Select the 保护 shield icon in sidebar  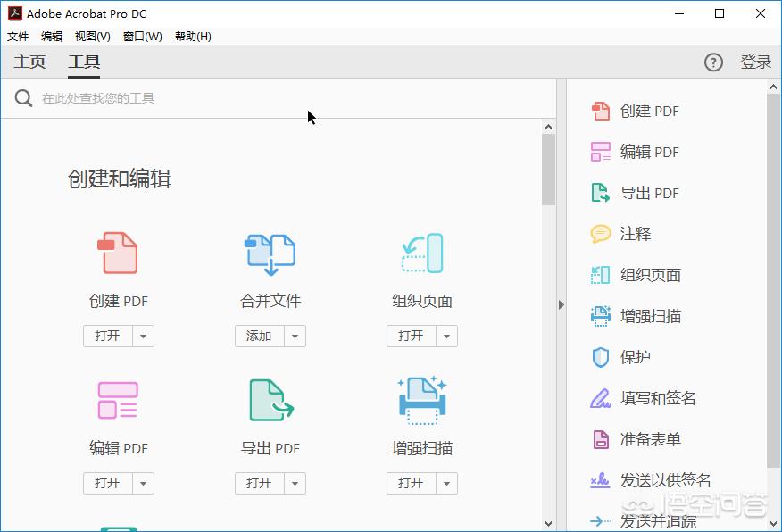[x=600, y=357]
